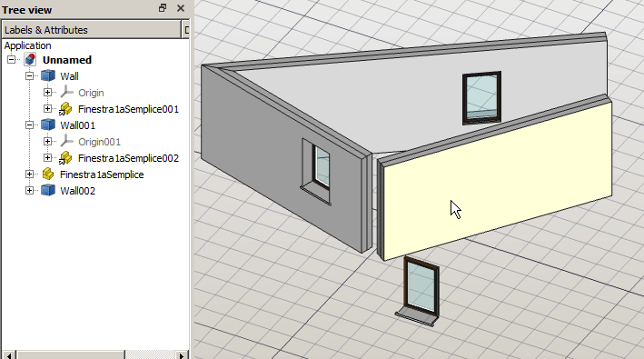Select the Finestra1aSemplice001 label
644x359 pixels.
click(129, 109)
